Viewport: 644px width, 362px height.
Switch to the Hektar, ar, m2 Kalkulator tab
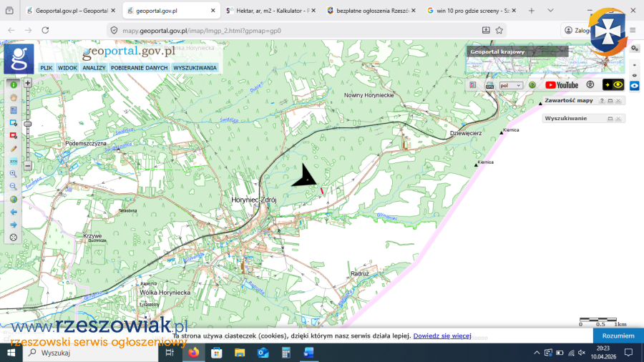[x=267, y=11]
